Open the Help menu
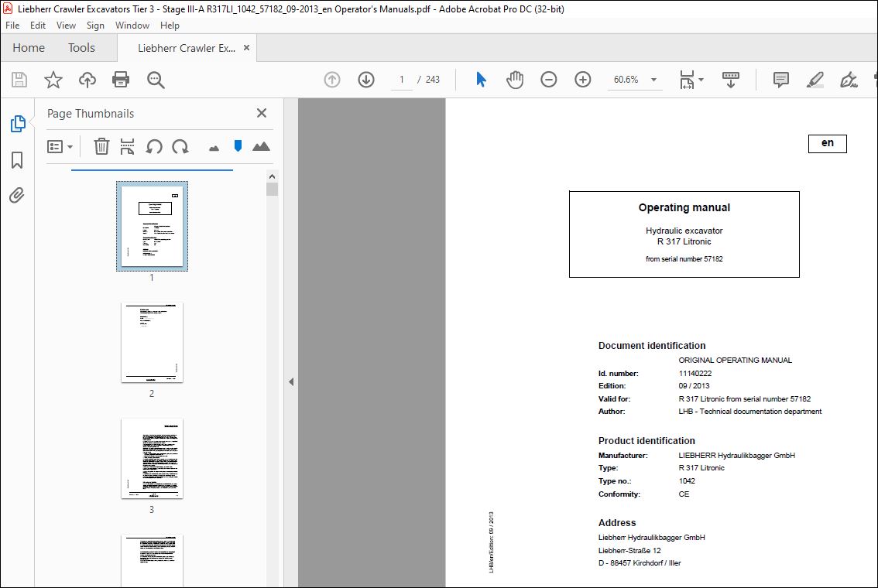Image resolution: width=878 pixels, height=588 pixels. point(170,26)
